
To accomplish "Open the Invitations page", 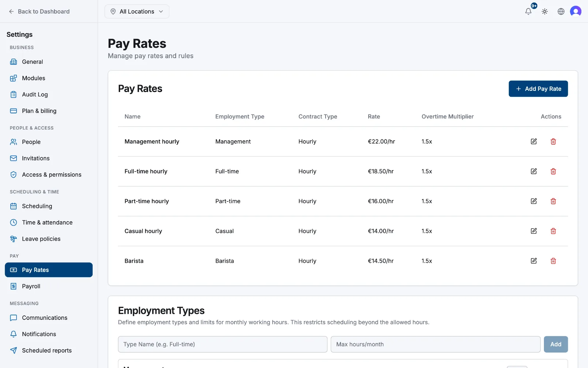I will [49, 158].
